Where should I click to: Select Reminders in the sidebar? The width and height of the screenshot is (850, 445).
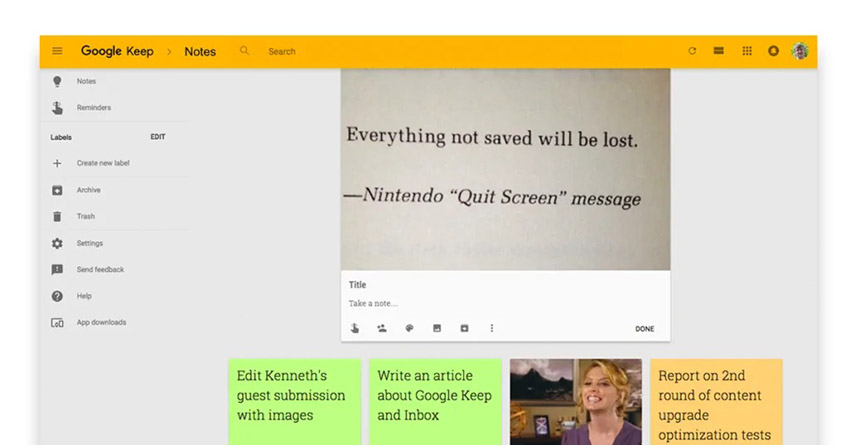(94, 108)
